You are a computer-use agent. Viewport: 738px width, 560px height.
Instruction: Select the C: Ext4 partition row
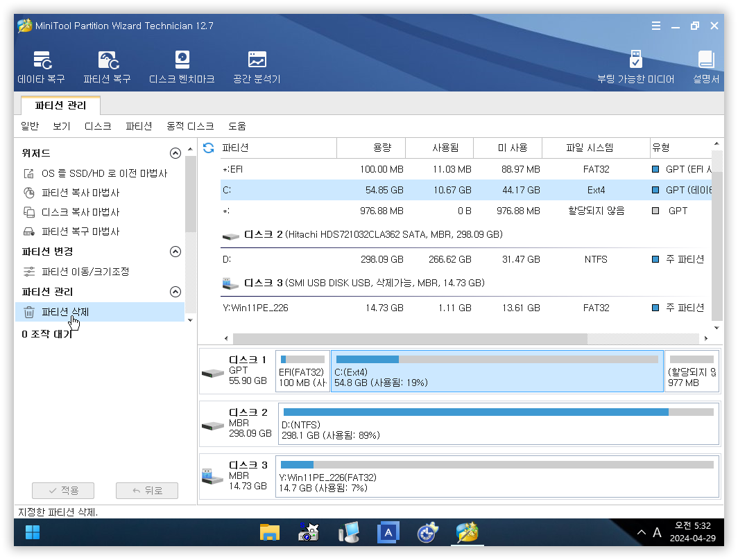(466, 190)
